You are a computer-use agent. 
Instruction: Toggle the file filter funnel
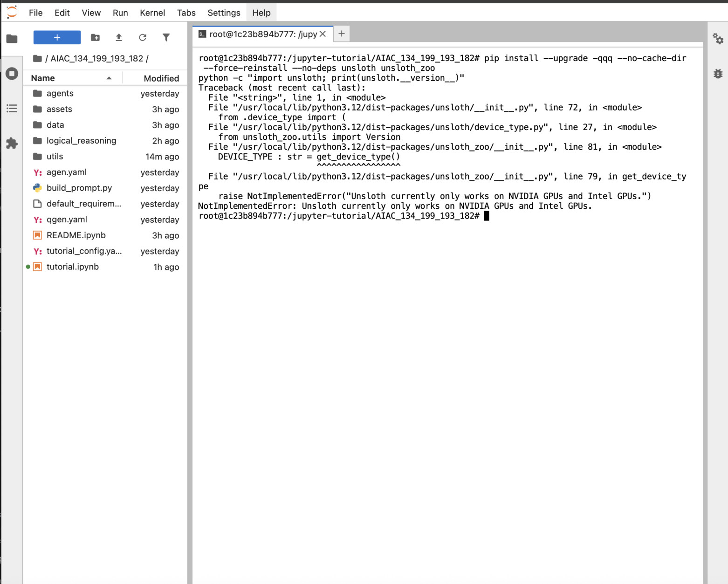[x=166, y=37]
